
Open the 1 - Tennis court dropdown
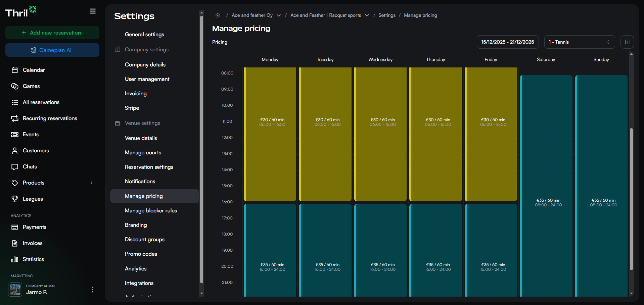click(x=579, y=42)
